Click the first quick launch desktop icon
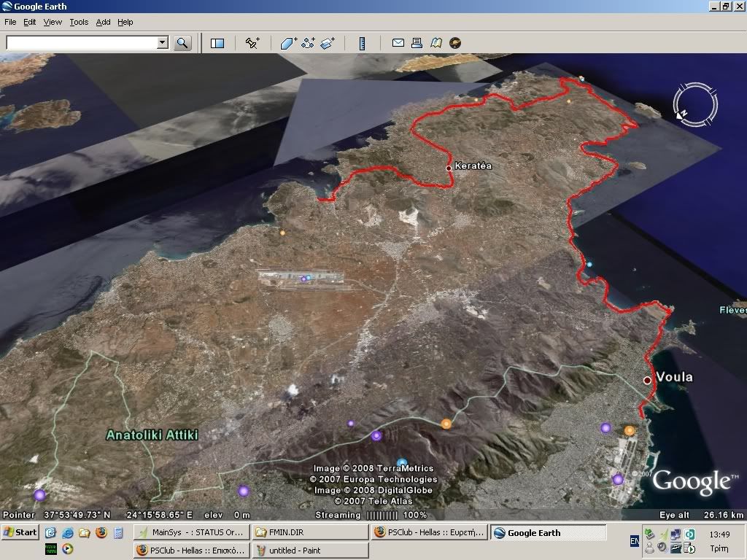The image size is (747, 560). (51, 532)
